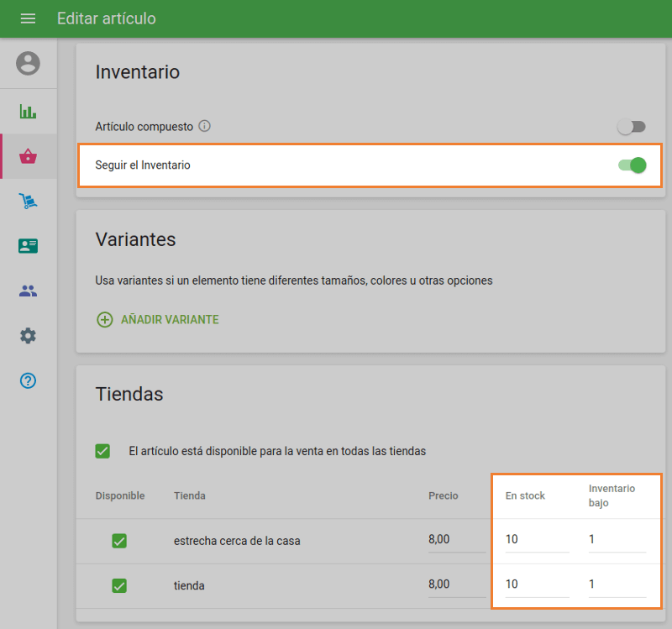Disable the Seguir el Inventario toggle

pos(632,165)
